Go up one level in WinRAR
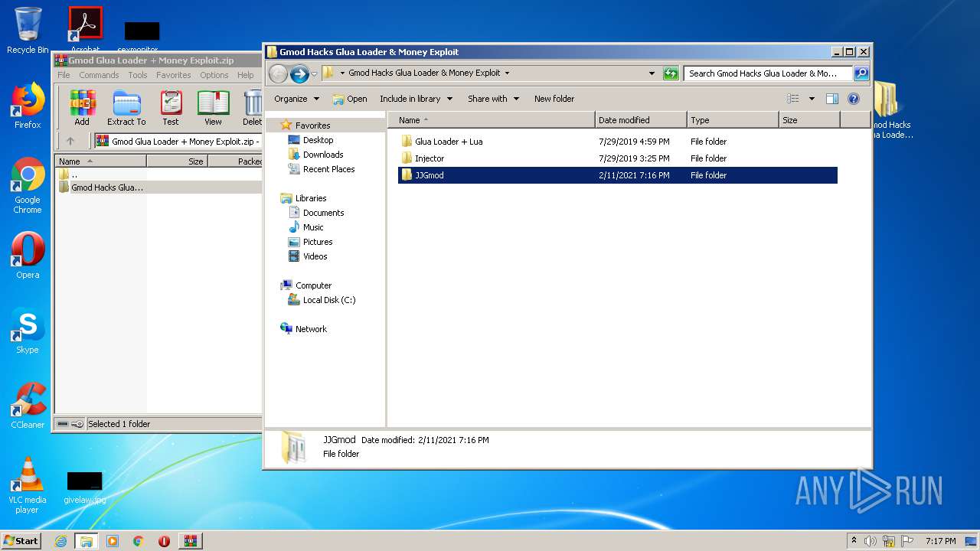 click(x=70, y=141)
